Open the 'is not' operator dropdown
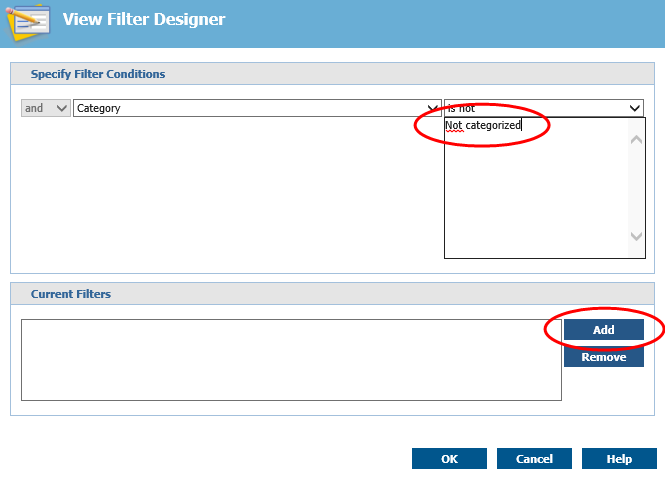Image resolution: width=665 pixels, height=477 pixels. tap(544, 108)
